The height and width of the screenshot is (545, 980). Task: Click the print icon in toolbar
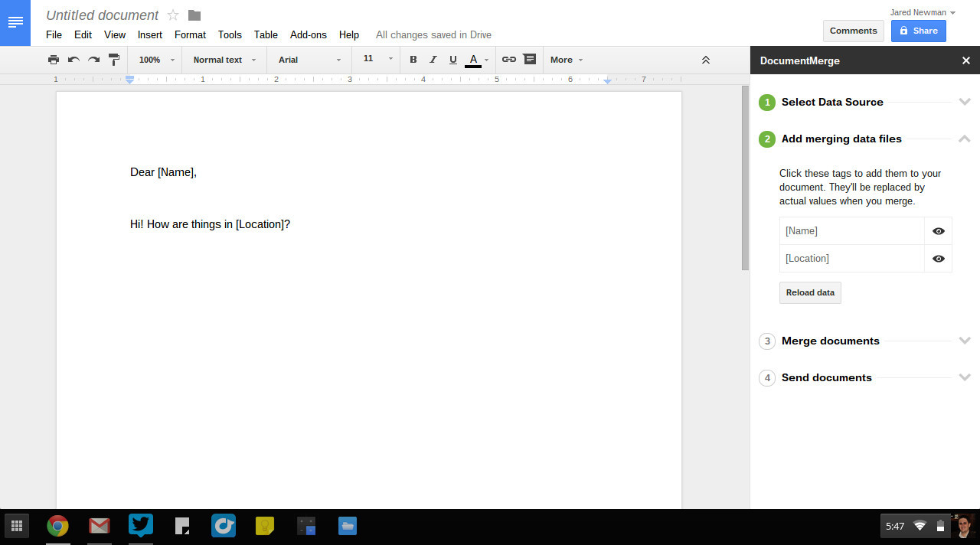pos(54,60)
